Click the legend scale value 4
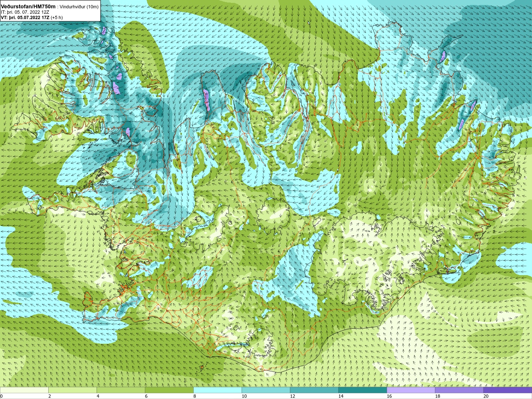Screen dimensions: 532x399 pos(98,396)
